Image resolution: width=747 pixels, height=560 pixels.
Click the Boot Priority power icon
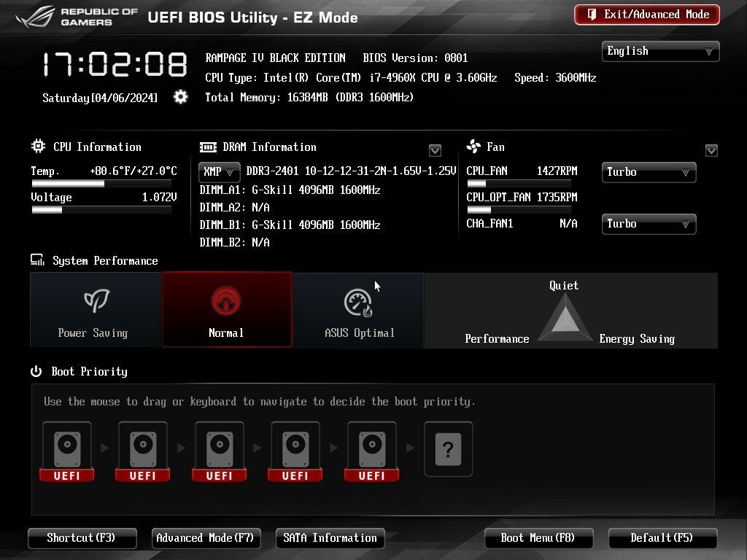point(36,371)
